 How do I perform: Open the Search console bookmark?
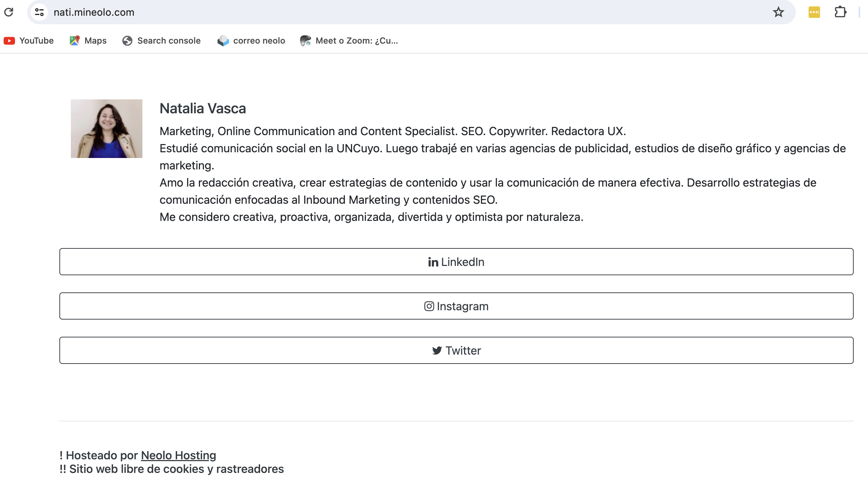tap(161, 41)
